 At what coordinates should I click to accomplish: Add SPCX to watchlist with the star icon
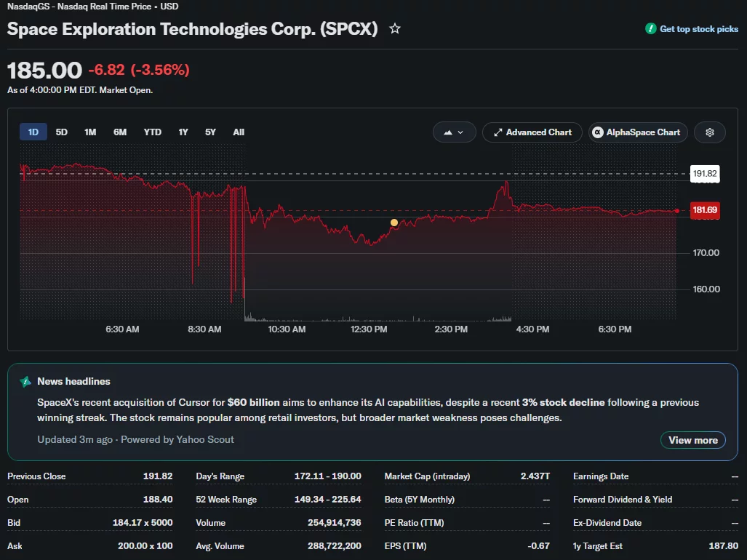(394, 28)
